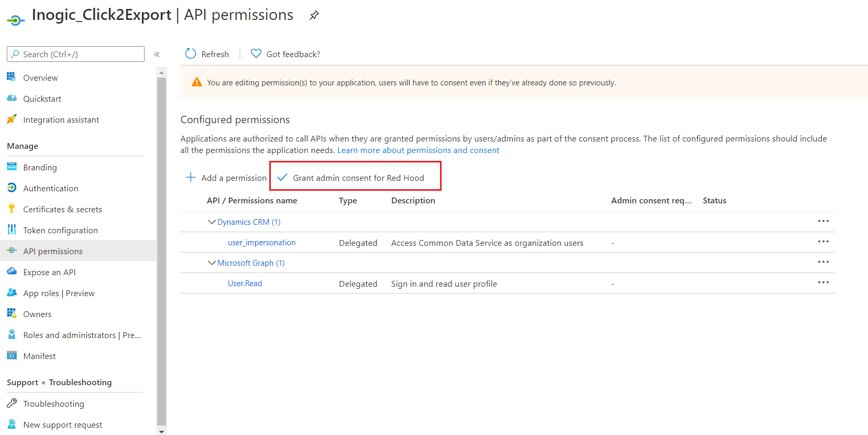This screenshot has width=868, height=435.
Task: Click the heart icon for feedback
Action: (x=256, y=53)
